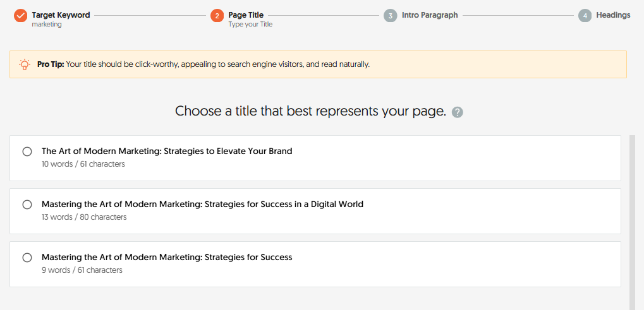The height and width of the screenshot is (310, 644).
Task: Open the help question mark icon
Action: 458,112
